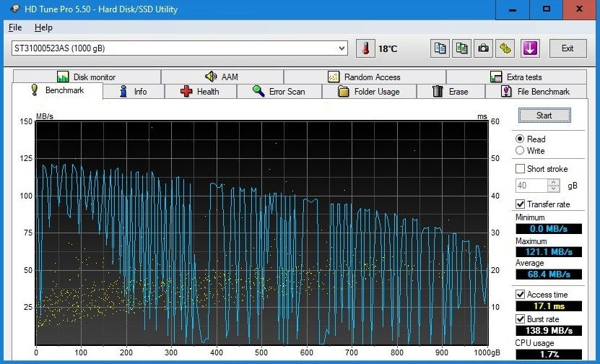Open the drive selection dropdown
The image size is (600, 364).
pos(342,48)
